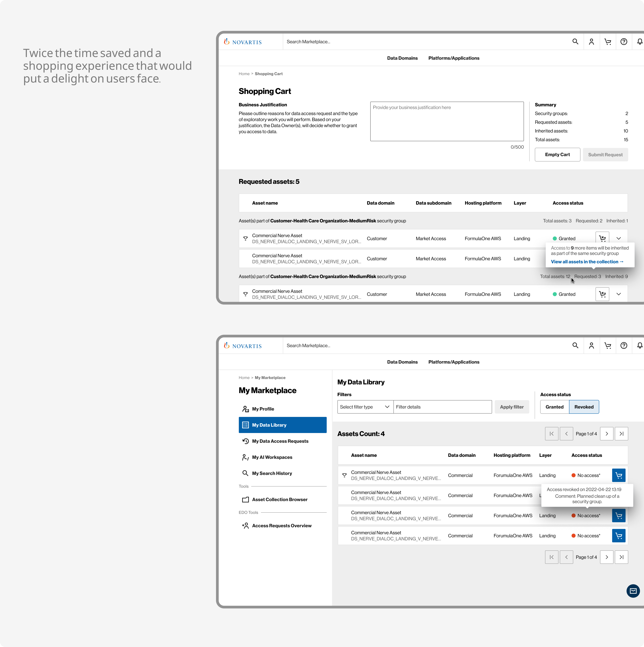644x647 pixels.
Task: Click Apply filter button
Action: click(511, 407)
